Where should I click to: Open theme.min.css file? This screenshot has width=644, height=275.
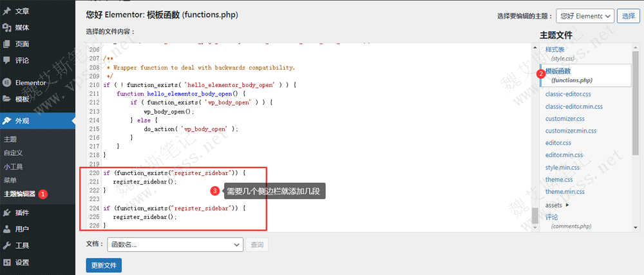point(565,192)
